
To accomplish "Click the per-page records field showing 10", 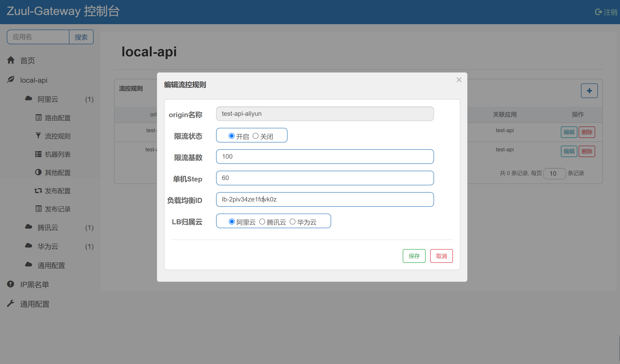I will [x=554, y=173].
